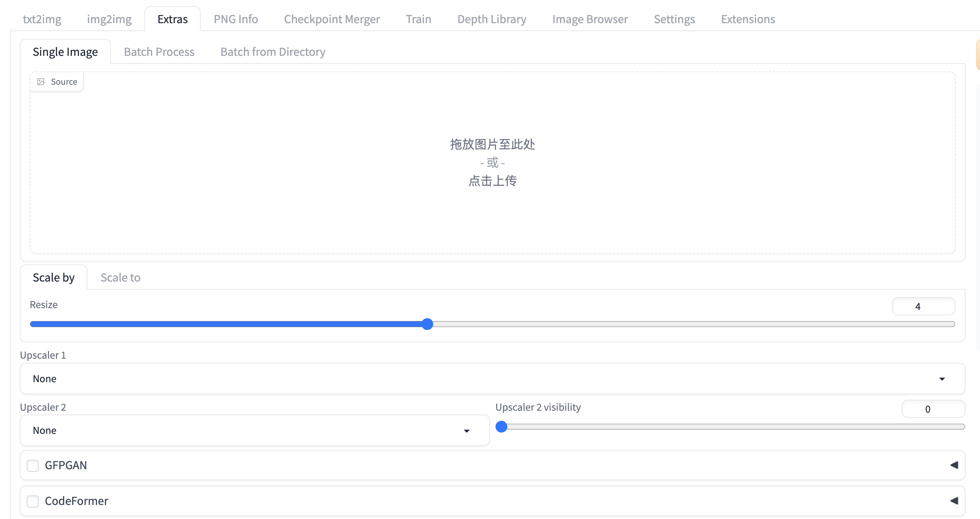Select the Batch Process tab
Image resolution: width=980 pixels, height=519 pixels.
[x=159, y=52]
